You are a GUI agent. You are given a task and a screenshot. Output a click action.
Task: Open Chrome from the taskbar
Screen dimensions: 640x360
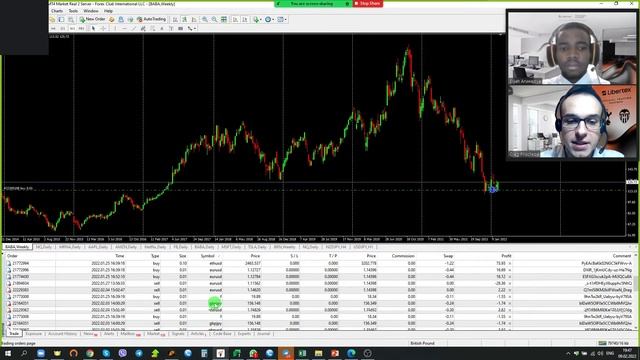(x=90, y=353)
